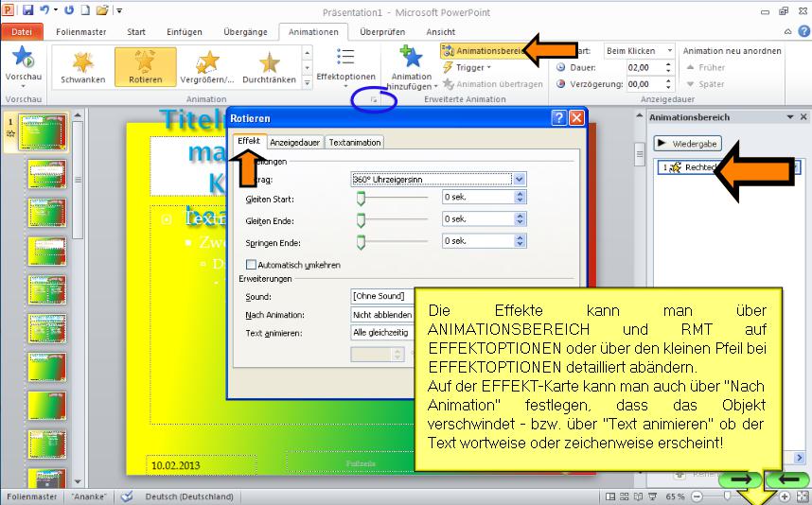Select the Rotieren animation effect
Screen dimensions: 812x505
pyautogui.click(x=145, y=65)
